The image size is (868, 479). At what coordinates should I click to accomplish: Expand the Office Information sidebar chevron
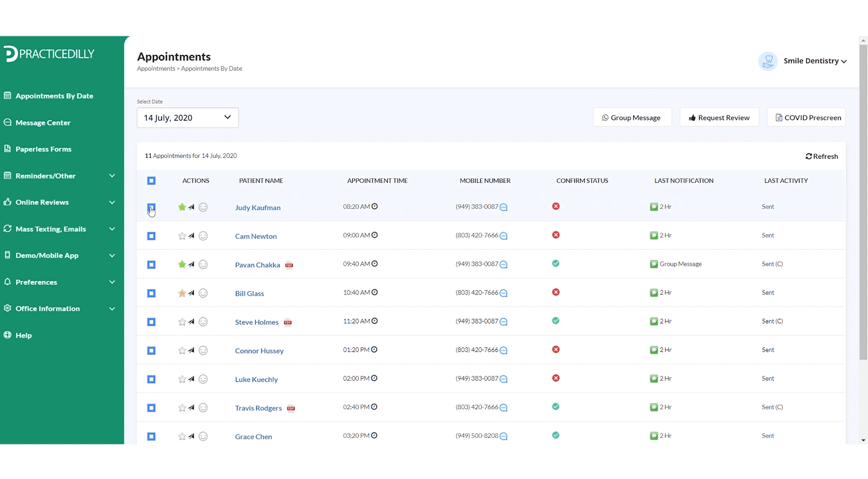click(x=112, y=308)
